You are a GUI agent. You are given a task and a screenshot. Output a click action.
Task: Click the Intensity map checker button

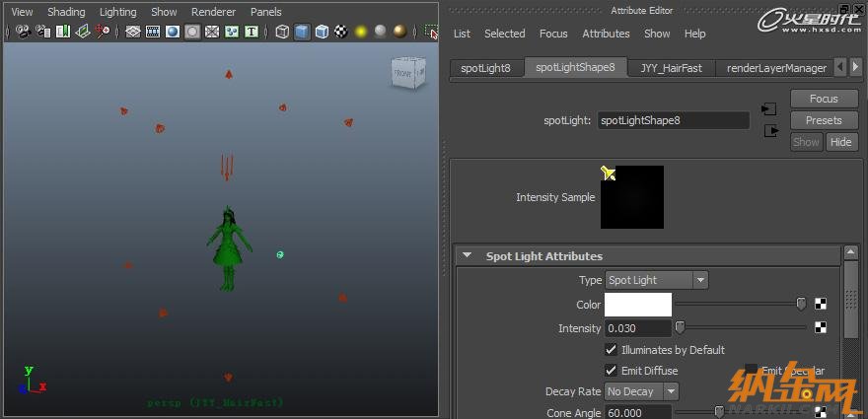(x=821, y=327)
